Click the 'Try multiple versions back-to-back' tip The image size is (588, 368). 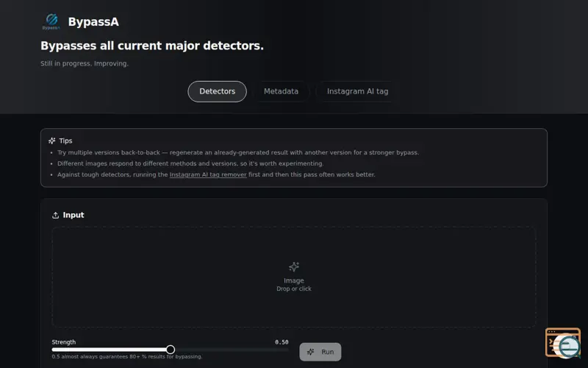point(238,152)
